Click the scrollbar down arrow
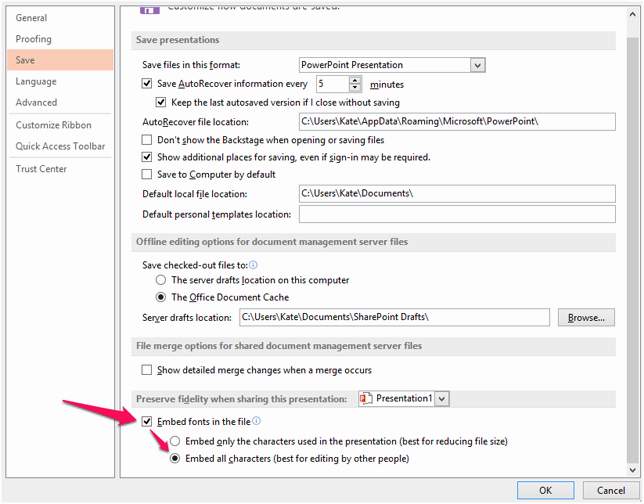This screenshot has width=644, height=504. [632, 470]
